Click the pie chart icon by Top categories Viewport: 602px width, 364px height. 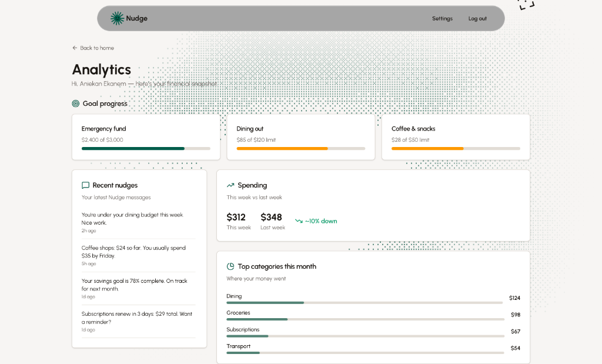pyautogui.click(x=230, y=266)
